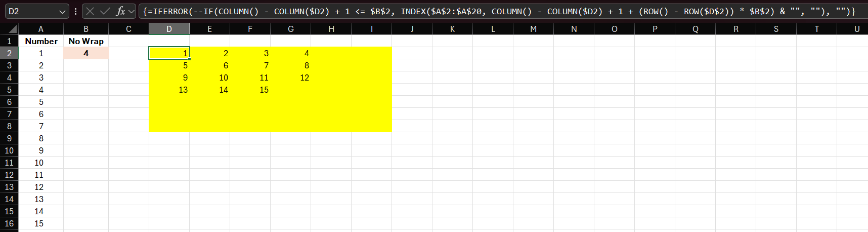The image size is (868, 232).
Task: Select column E header
Action: (x=209, y=29)
